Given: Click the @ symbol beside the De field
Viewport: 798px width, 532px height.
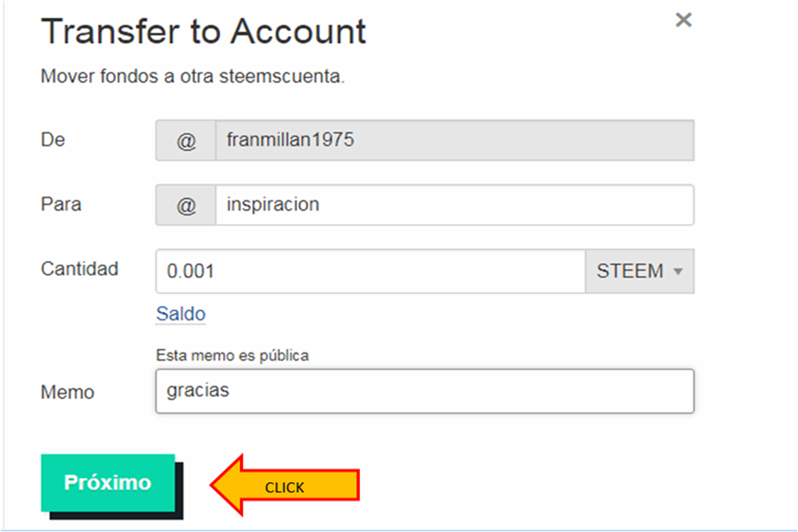Looking at the screenshot, I should pos(186,141).
